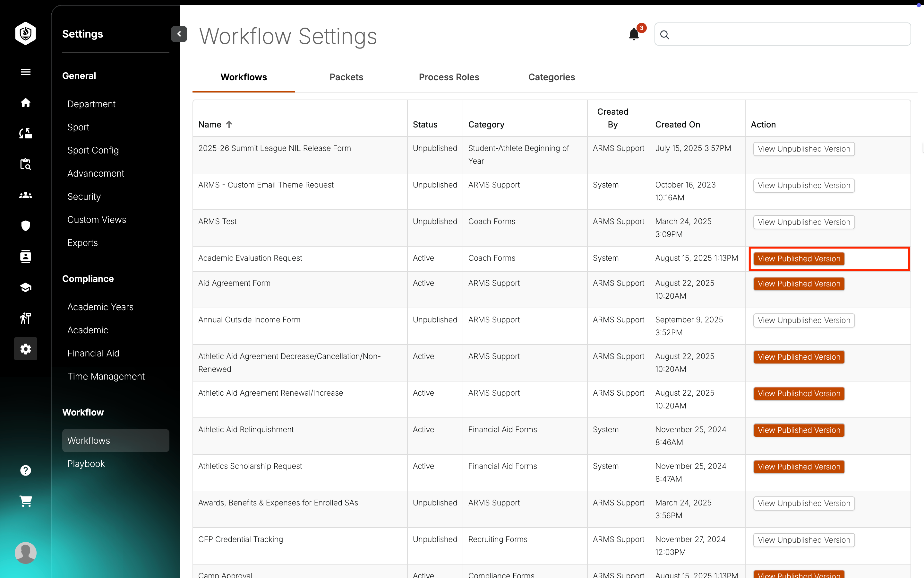Open Sport Config settings link
Viewport: 924px width, 578px height.
(93, 150)
